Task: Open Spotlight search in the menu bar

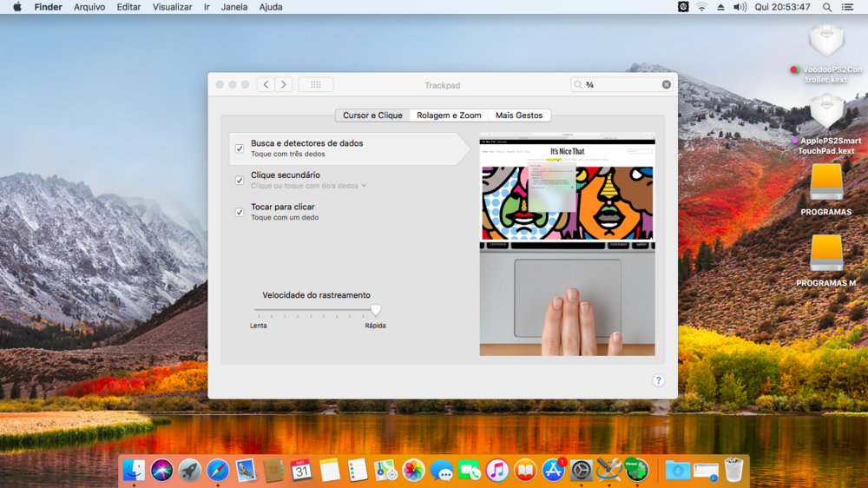Action: 827,7
